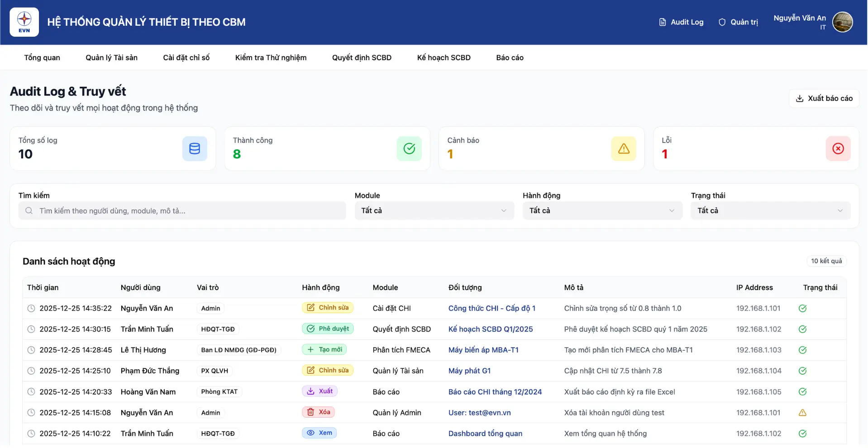Click the green status check on Dashboard tổng quan row
Image resolution: width=868 pixels, height=448 pixels.
tap(803, 433)
